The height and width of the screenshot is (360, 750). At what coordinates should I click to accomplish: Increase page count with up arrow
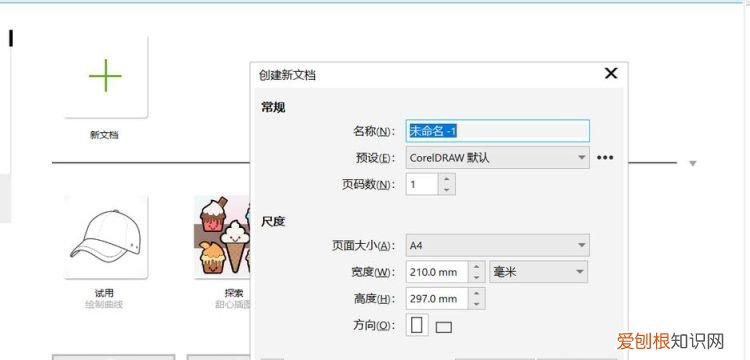click(x=446, y=179)
